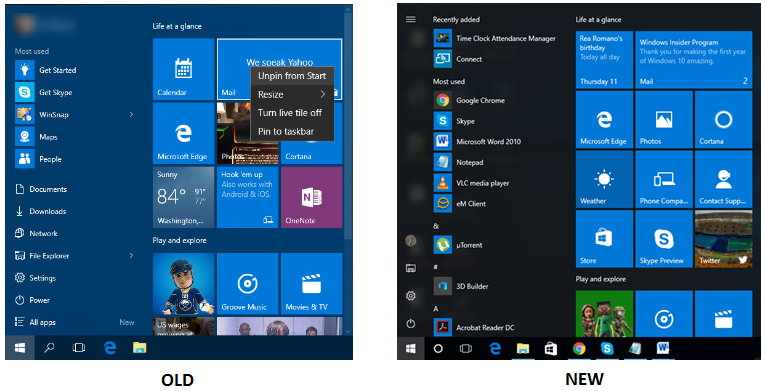Open Downloads in the OLD Start menu

pyautogui.click(x=40, y=211)
